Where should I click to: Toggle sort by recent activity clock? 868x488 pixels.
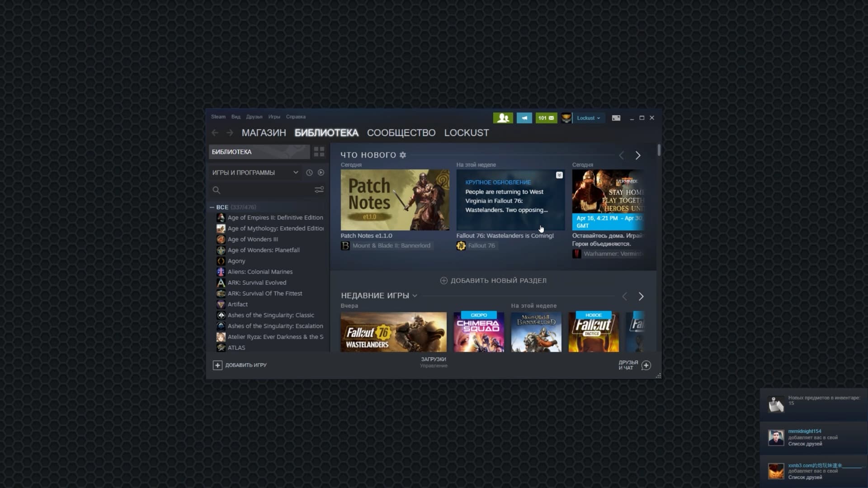[x=309, y=173]
